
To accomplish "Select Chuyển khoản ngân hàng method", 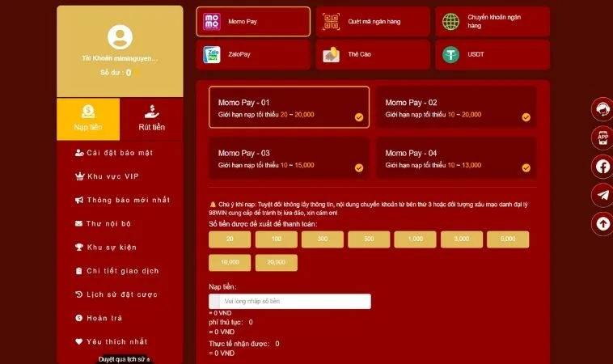I will pos(493,22).
